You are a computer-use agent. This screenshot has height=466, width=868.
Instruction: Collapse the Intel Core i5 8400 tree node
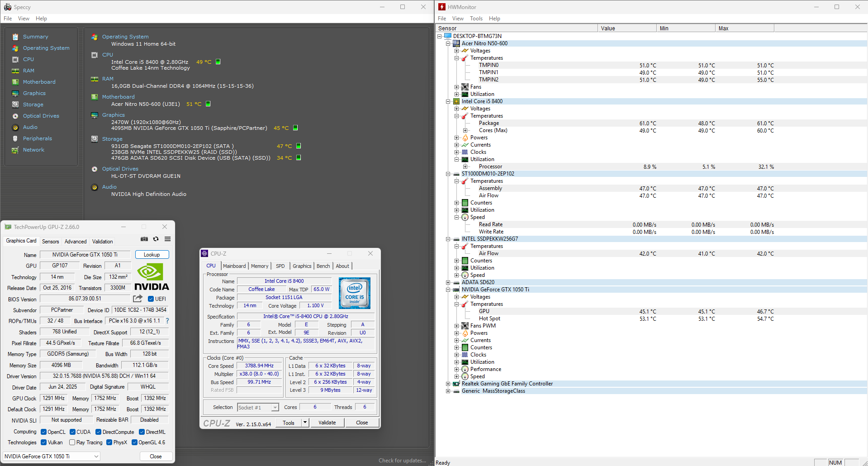pos(448,101)
